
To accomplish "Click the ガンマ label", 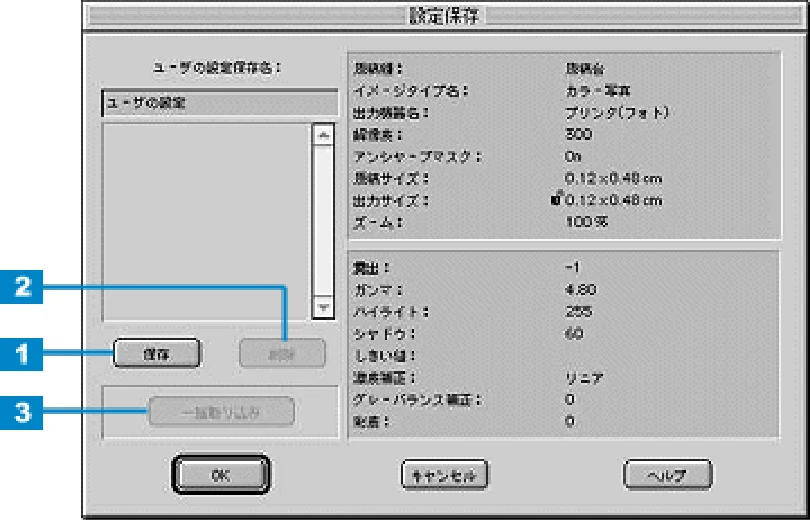I will coord(378,290).
